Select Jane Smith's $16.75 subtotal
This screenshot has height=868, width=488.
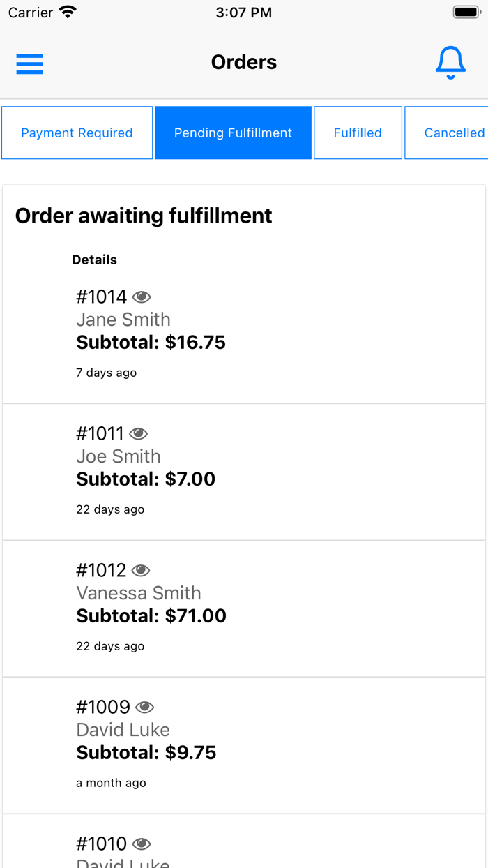click(x=151, y=343)
